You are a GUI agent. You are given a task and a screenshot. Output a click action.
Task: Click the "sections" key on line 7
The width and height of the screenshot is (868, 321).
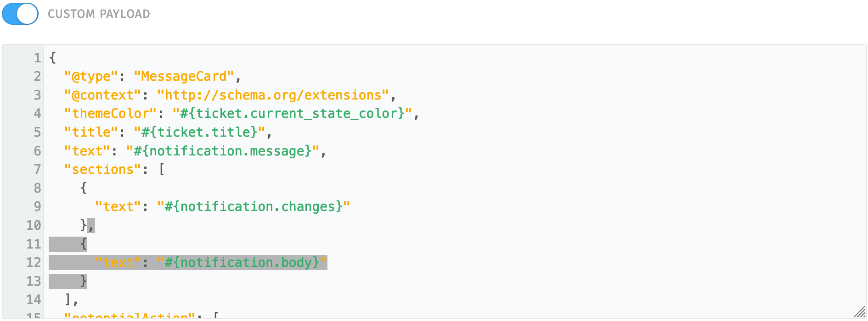point(103,169)
